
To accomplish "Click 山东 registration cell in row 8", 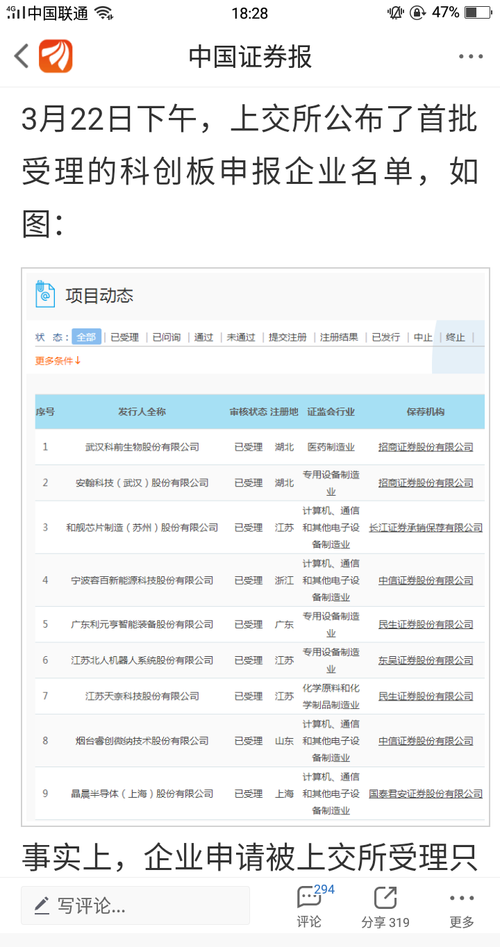I will (284, 740).
